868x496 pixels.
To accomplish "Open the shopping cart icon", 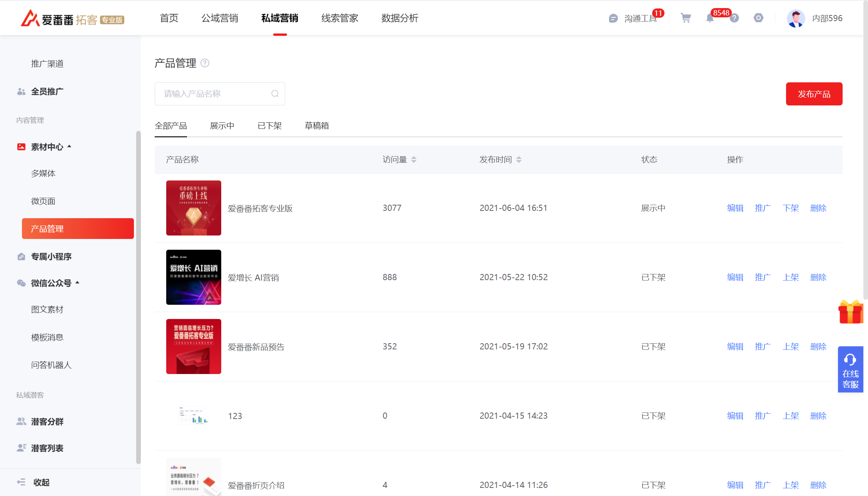I will click(686, 18).
